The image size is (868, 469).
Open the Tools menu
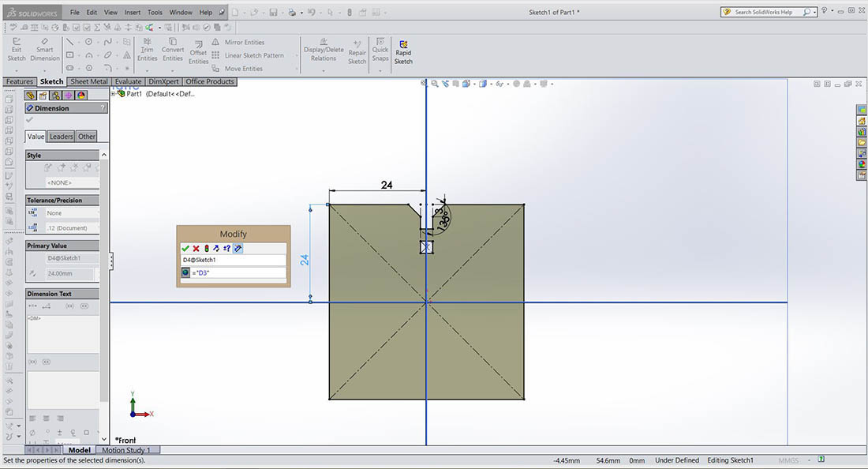coord(155,12)
